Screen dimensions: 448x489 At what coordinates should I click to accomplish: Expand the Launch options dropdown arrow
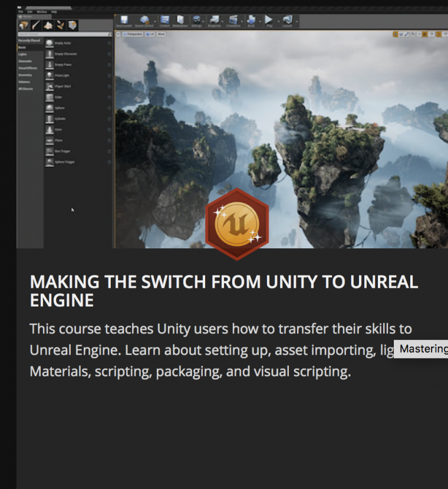297,21
